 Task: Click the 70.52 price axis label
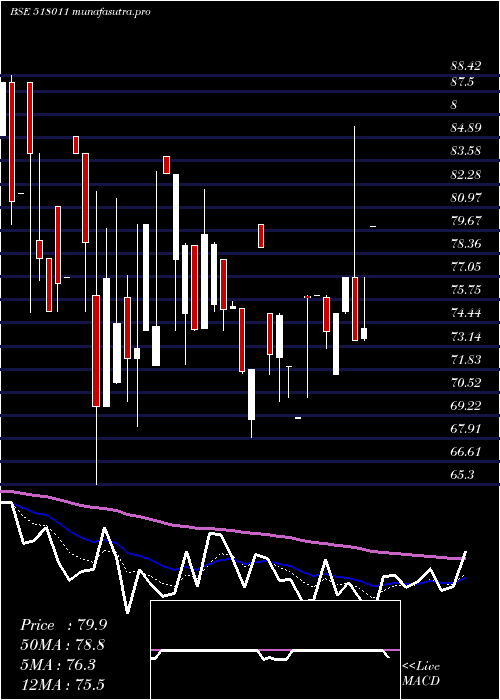click(466, 383)
